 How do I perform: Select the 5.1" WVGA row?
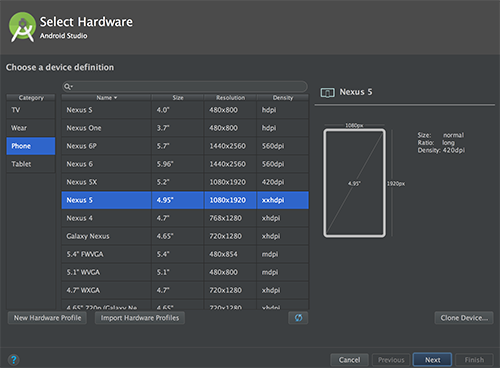185,272
